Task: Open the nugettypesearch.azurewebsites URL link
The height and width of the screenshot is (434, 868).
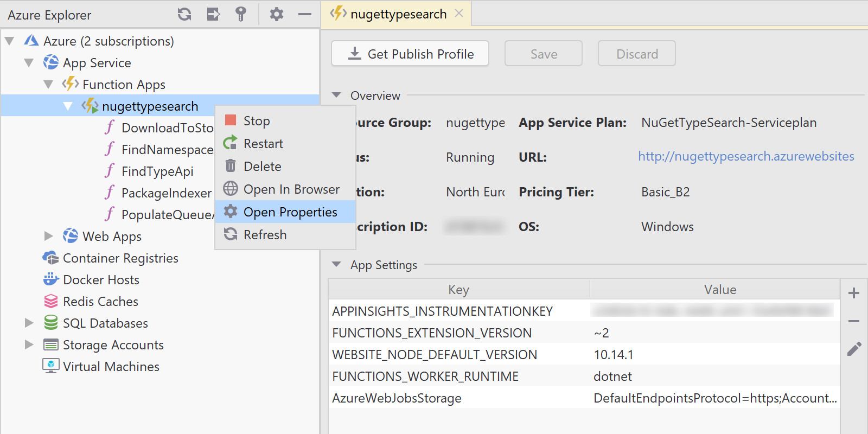Action: 746,156
